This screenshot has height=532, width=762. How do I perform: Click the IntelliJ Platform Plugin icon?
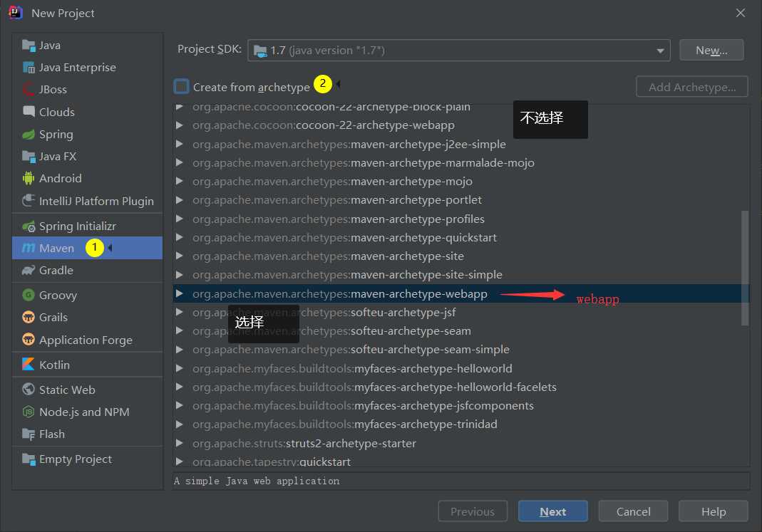click(29, 200)
